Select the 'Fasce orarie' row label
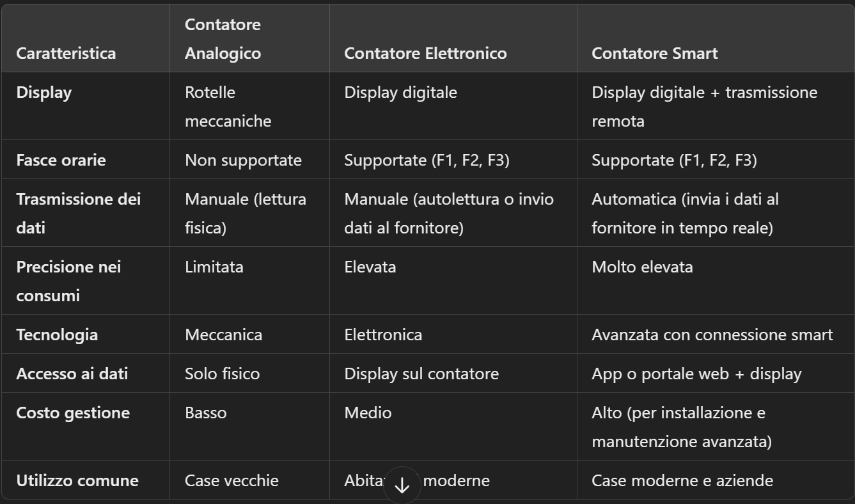Viewport: 855px width, 504px height. 61,160
